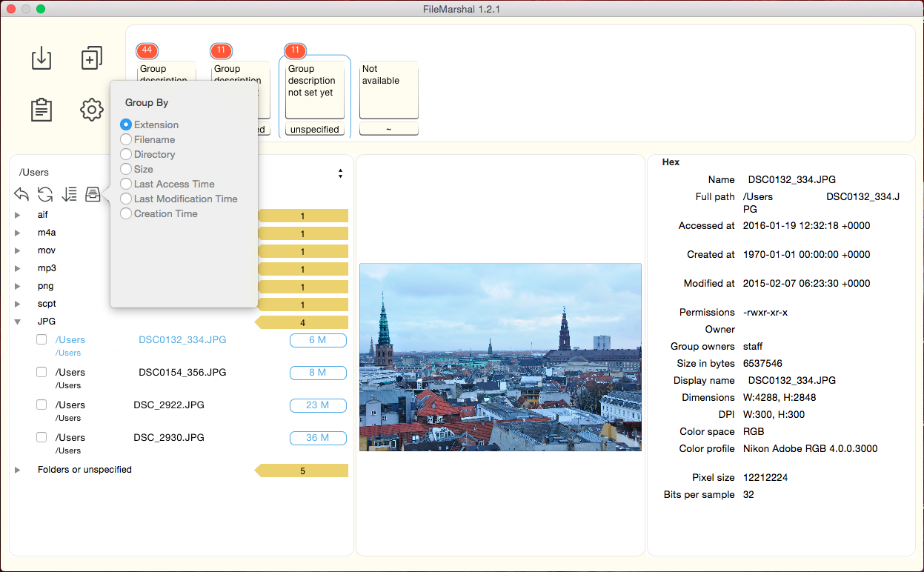Click the Hex heading
The image size is (924, 572).
coord(671,162)
